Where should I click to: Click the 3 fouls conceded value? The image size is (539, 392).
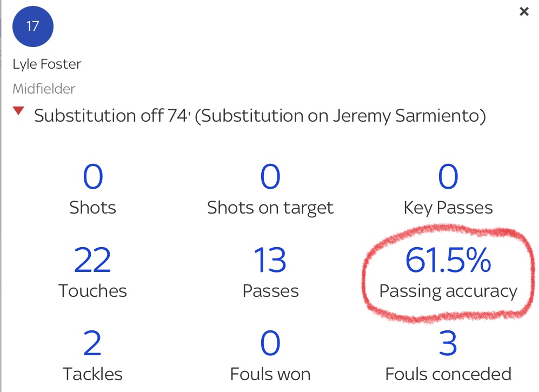[448, 343]
